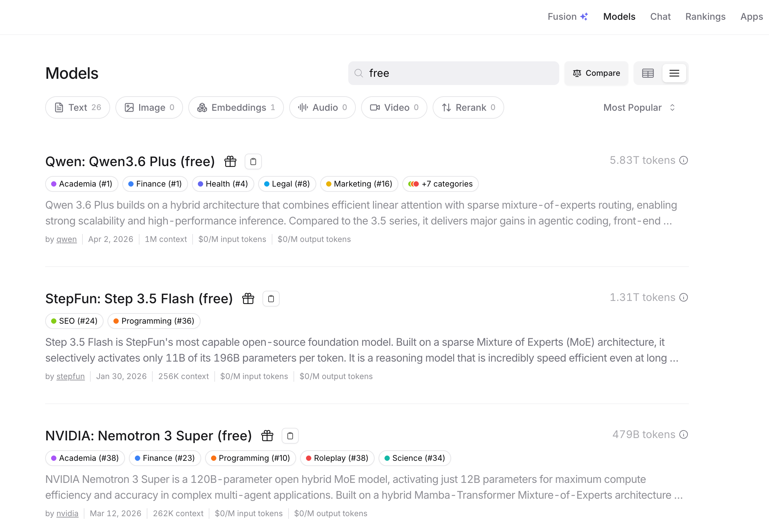Filter models by Text modality
769x532 pixels.
[x=78, y=107]
